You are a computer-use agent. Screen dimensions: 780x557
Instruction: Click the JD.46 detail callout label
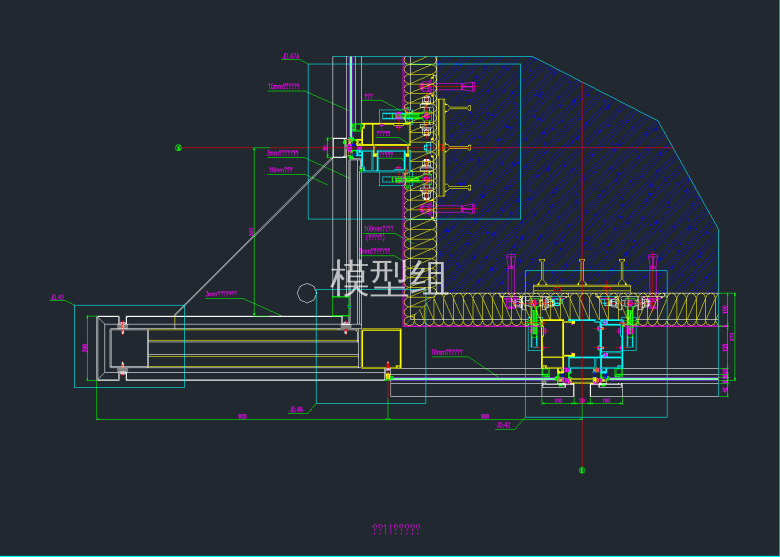(296, 409)
